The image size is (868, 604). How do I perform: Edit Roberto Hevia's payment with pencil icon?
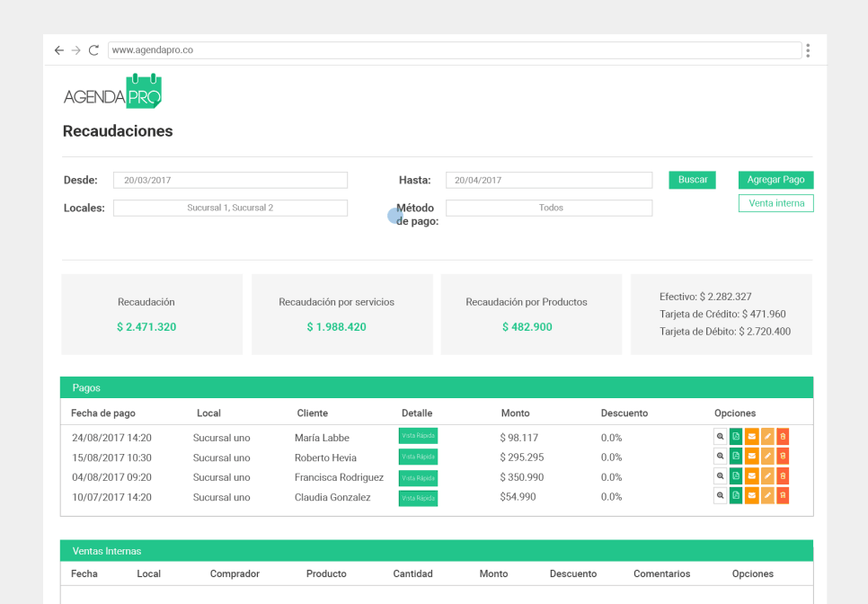click(x=767, y=457)
